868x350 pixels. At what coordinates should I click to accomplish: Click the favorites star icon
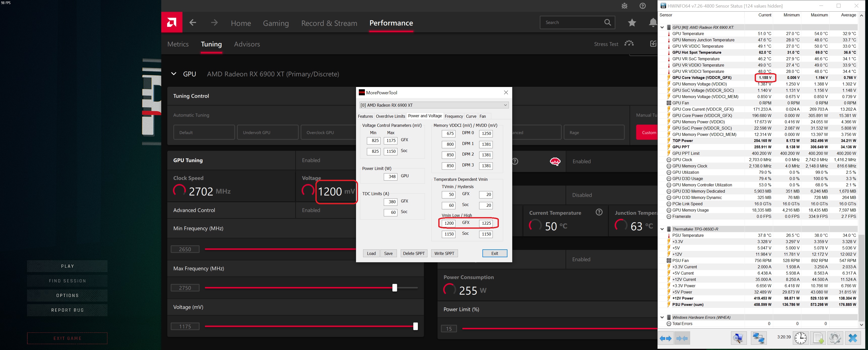pyautogui.click(x=632, y=23)
